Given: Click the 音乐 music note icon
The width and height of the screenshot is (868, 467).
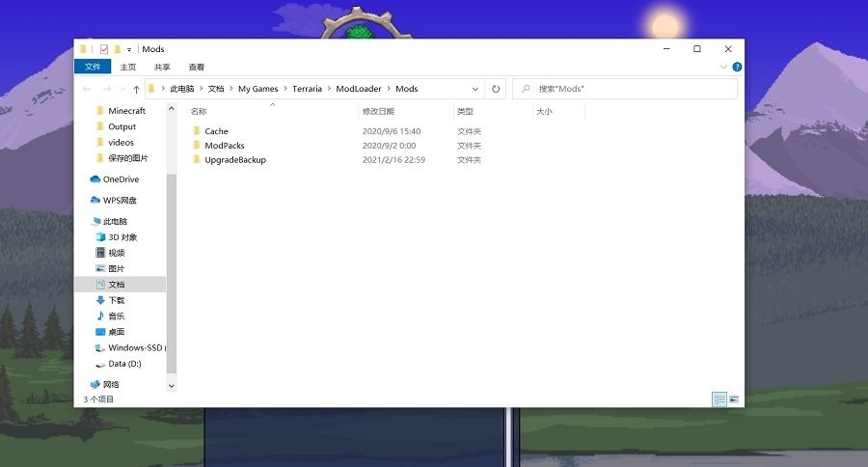Looking at the screenshot, I should 100,316.
